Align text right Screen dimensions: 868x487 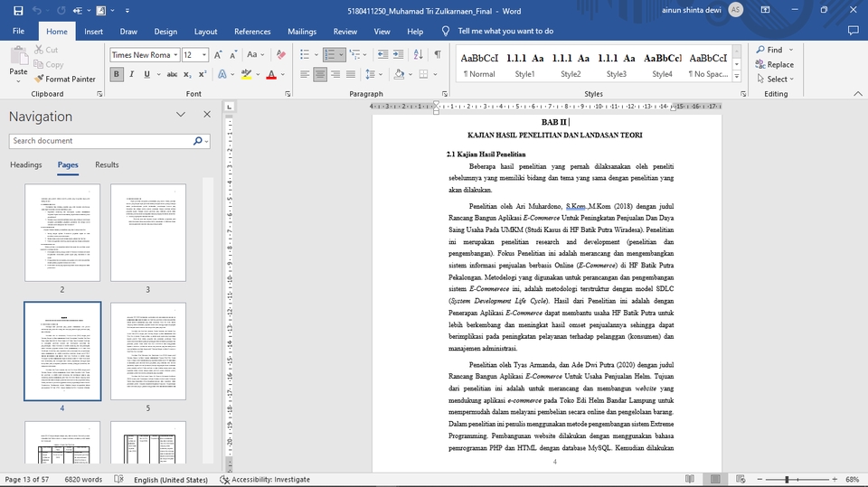pos(335,74)
